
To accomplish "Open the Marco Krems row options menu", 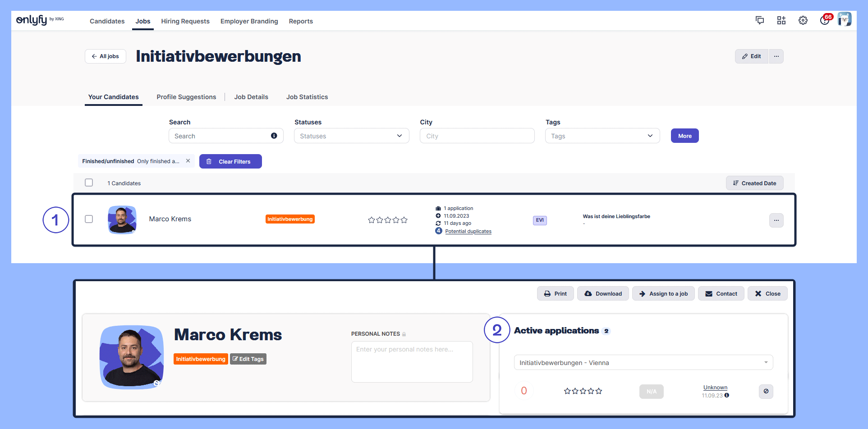I will coord(776,220).
